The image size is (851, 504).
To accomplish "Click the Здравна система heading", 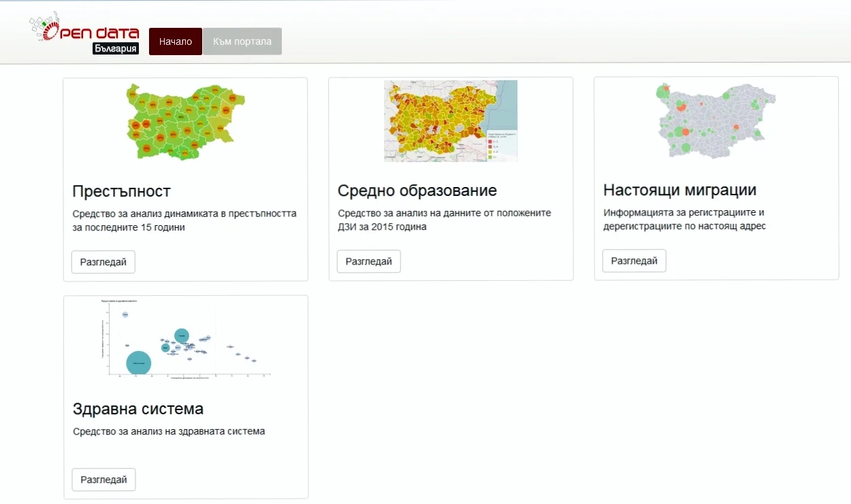I will (x=138, y=409).
